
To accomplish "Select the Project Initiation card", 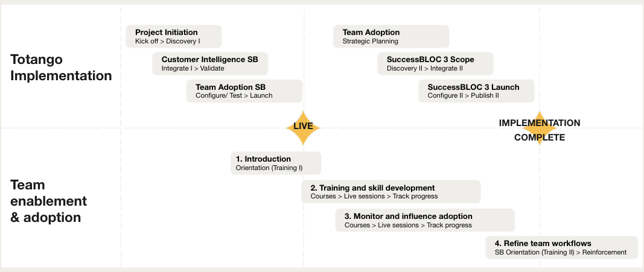I will pyautogui.click(x=174, y=37).
